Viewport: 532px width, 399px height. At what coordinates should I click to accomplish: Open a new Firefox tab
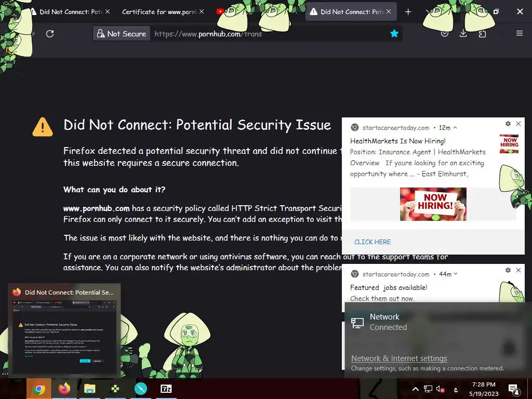(408, 12)
